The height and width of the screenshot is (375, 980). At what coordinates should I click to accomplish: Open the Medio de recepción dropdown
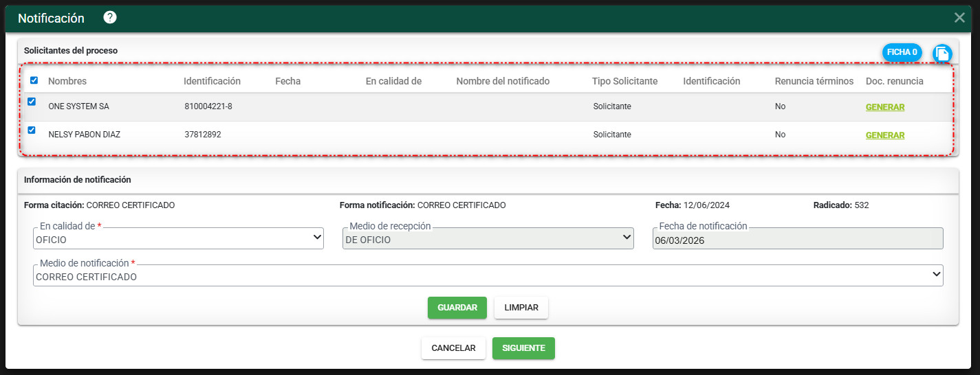pos(488,238)
